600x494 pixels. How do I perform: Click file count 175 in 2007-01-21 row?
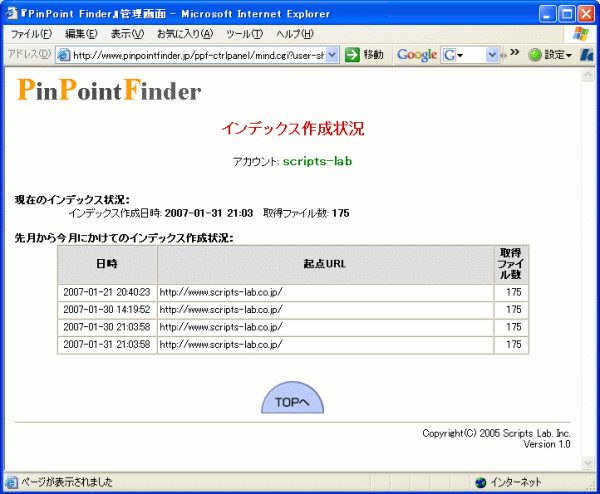click(514, 292)
